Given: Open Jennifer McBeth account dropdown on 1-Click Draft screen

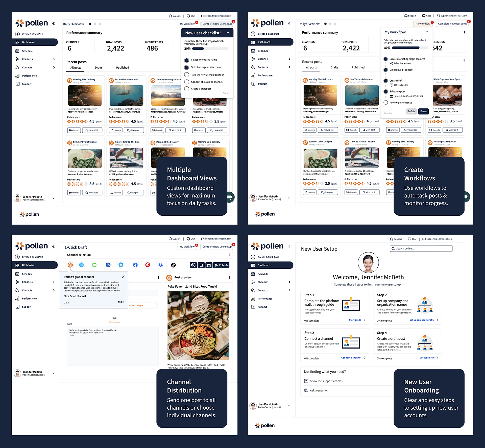Looking at the screenshot, I should point(54,373).
